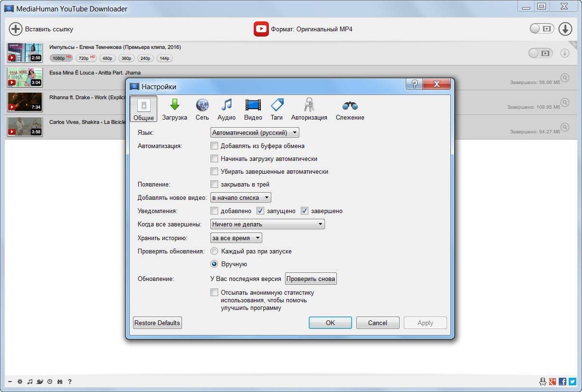Screen dimensions: 582x392
Task: Click Restore Defaults button
Action: pyautogui.click(x=157, y=323)
